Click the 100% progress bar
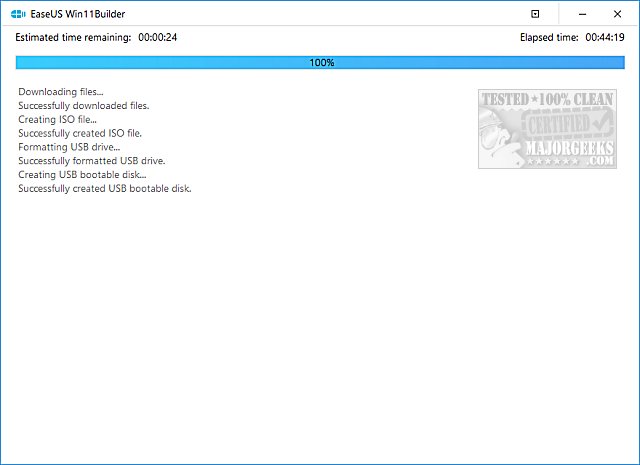Image resolution: width=640 pixels, height=465 pixels. pyautogui.click(x=320, y=62)
